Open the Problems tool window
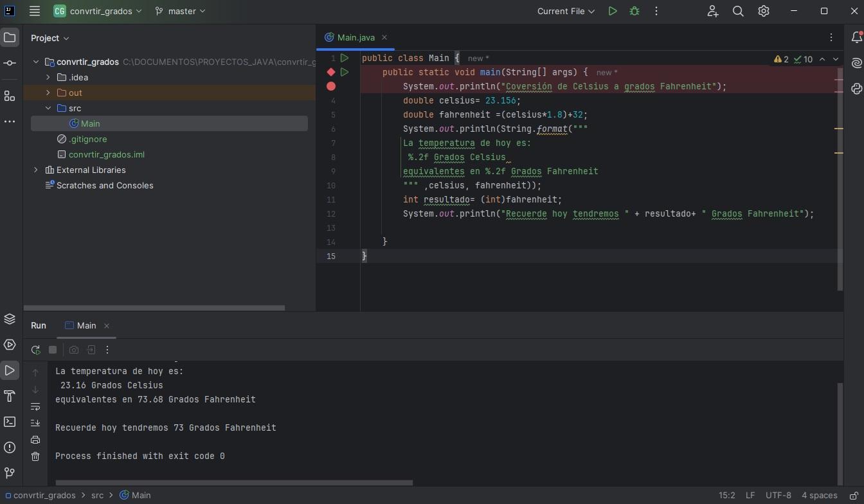864x504 pixels. 10,448
